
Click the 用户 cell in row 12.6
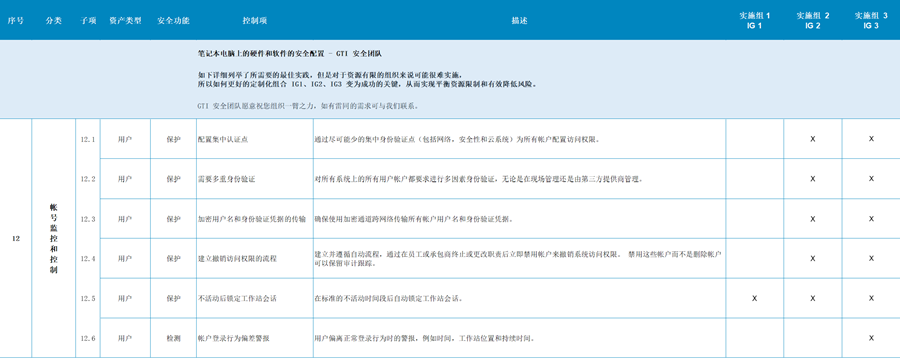tap(125, 338)
